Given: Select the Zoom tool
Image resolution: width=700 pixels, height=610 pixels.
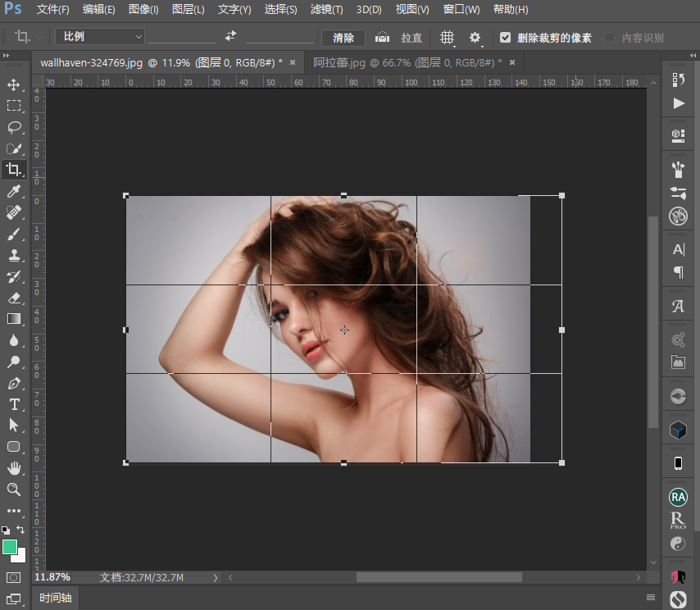Looking at the screenshot, I should point(14,489).
